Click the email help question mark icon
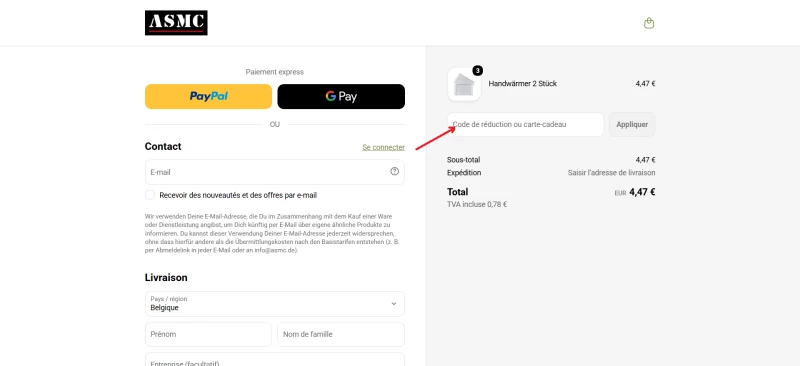800x366 pixels. point(394,172)
